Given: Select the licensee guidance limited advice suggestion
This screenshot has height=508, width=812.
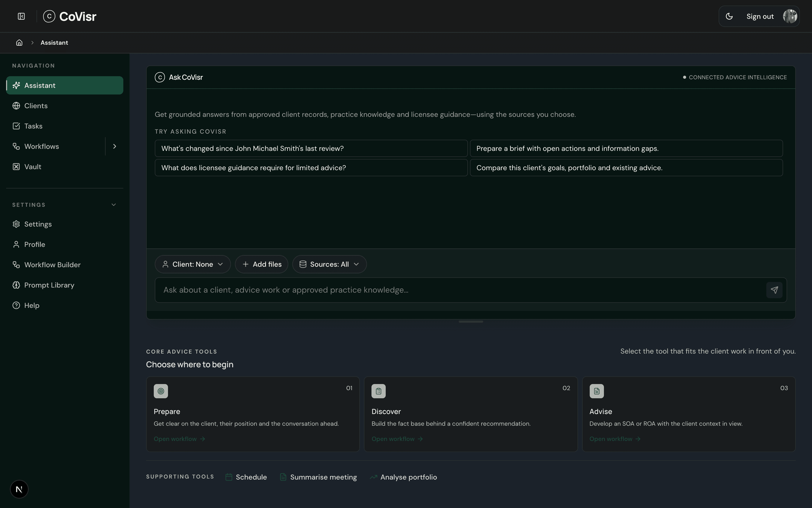Looking at the screenshot, I should [x=311, y=168].
